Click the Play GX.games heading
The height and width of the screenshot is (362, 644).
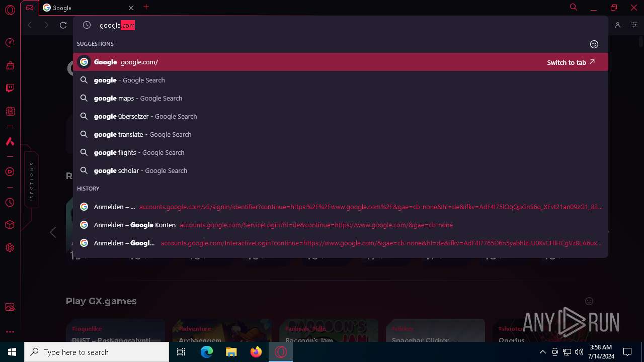pyautogui.click(x=101, y=301)
